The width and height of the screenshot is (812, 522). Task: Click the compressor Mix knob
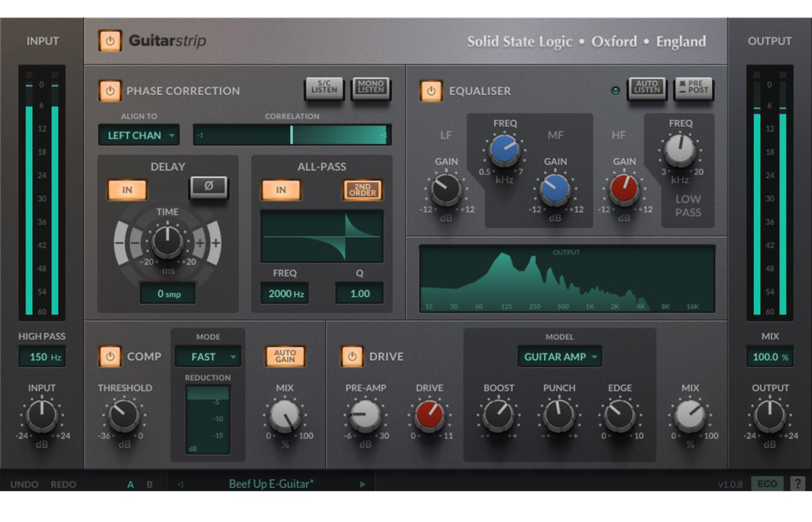pos(285,416)
